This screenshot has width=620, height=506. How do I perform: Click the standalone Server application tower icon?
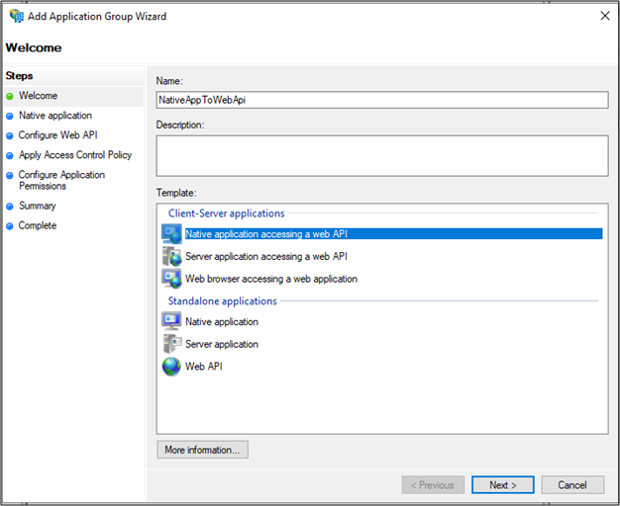pyautogui.click(x=172, y=344)
